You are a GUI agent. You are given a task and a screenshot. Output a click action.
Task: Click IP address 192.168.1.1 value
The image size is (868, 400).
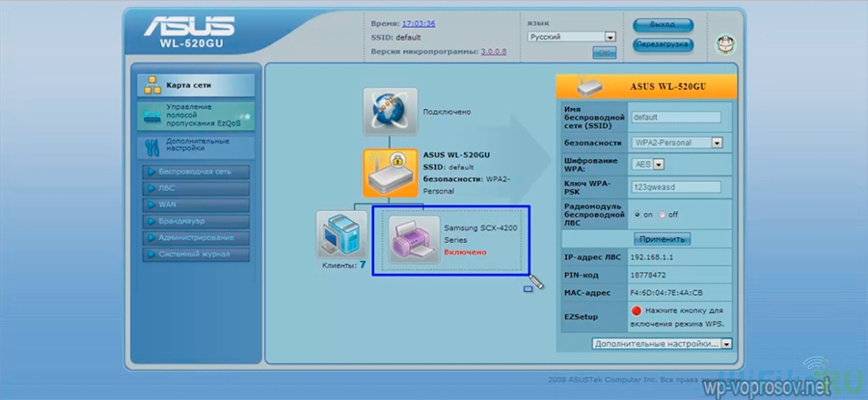tap(653, 257)
